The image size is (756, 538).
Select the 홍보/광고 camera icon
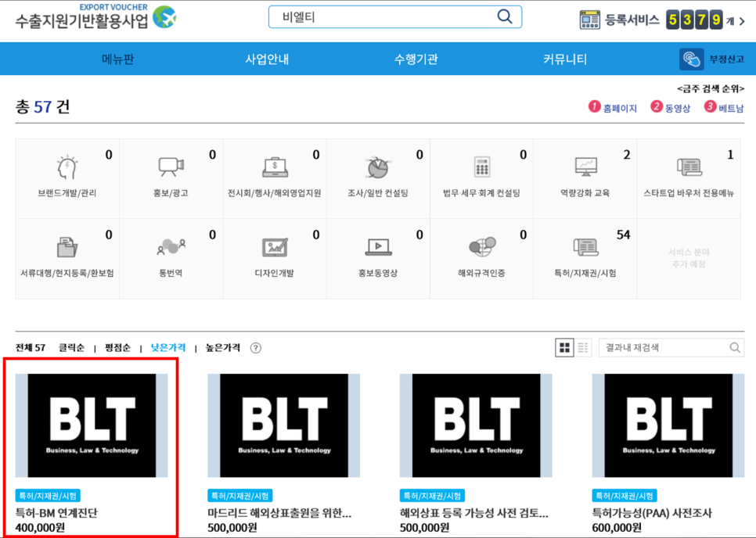click(171, 167)
